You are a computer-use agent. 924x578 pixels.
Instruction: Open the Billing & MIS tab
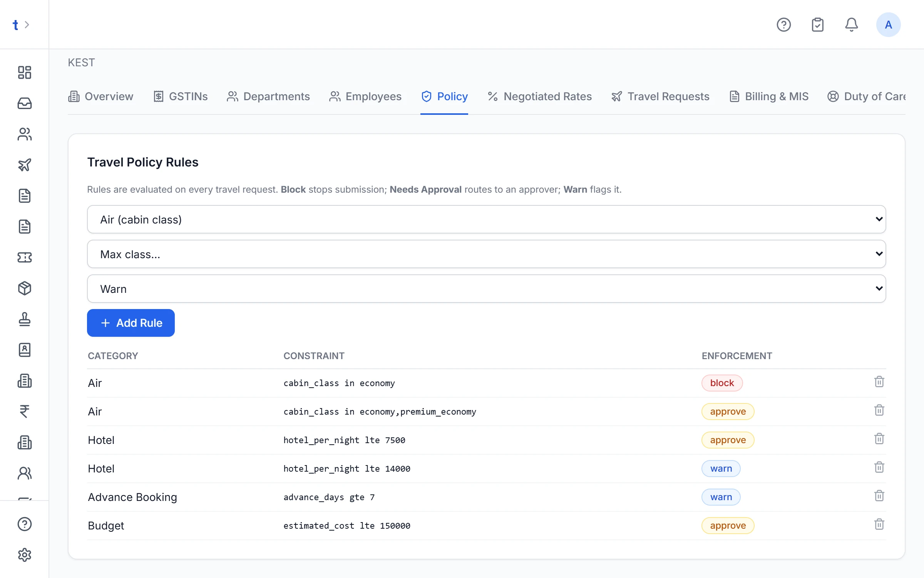769,96
